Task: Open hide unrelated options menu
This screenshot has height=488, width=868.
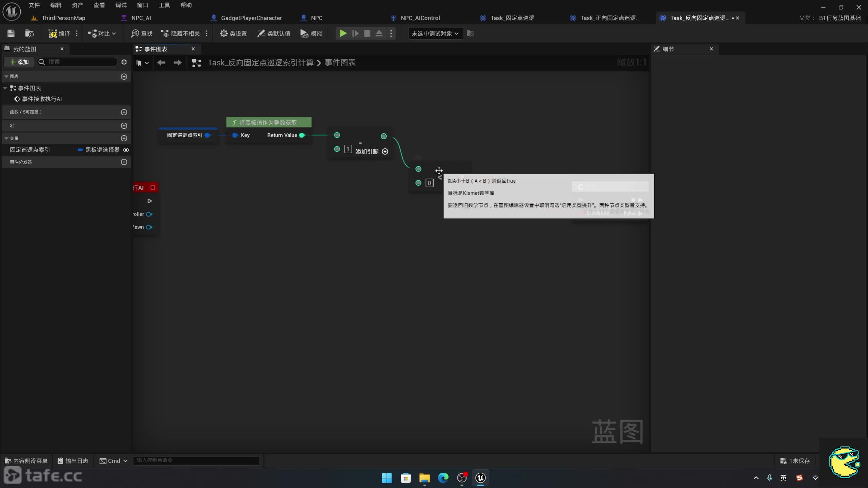Action: coord(206,33)
